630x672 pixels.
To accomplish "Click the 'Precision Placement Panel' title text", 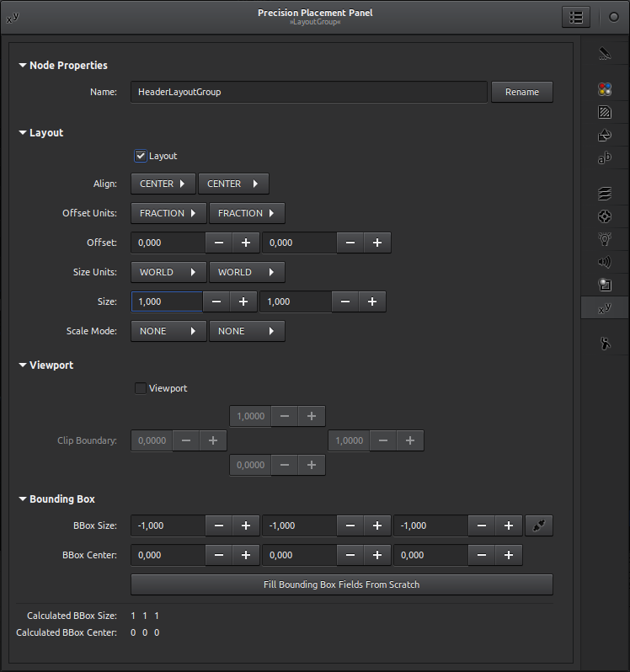I will (315, 13).
